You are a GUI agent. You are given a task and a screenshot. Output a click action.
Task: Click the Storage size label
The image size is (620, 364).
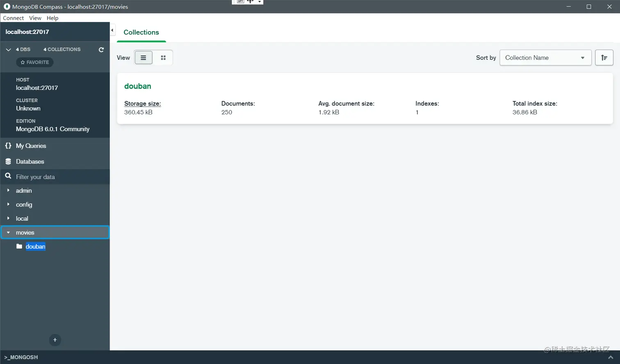tap(142, 104)
